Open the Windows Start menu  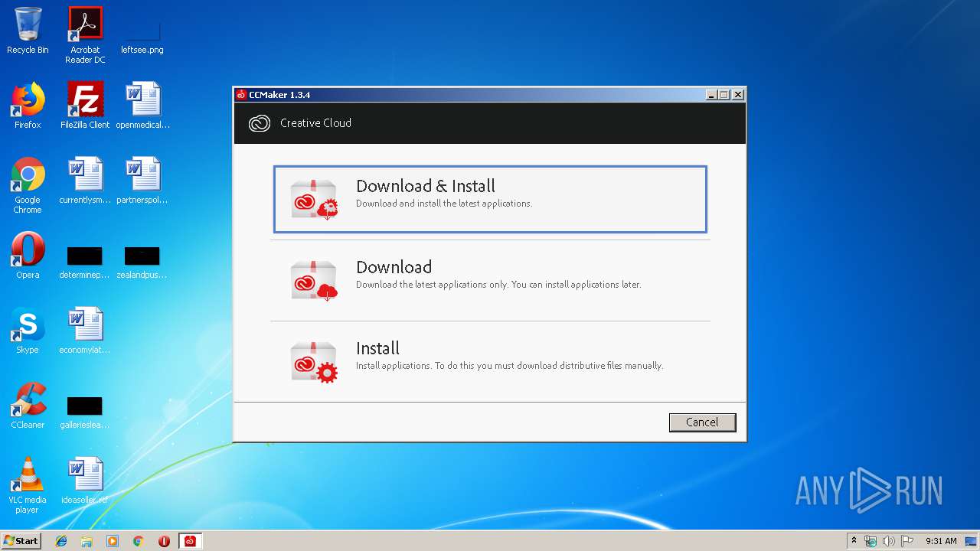(21, 541)
